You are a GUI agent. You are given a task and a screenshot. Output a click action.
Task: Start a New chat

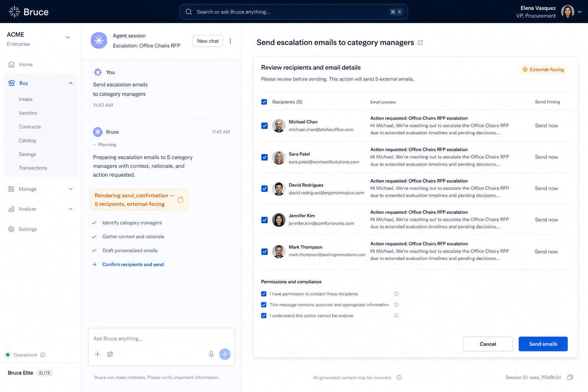click(x=208, y=41)
